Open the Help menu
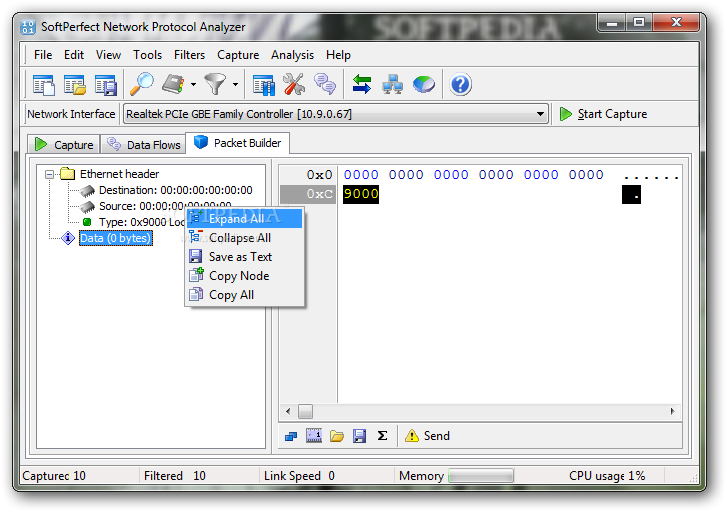The height and width of the screenshot is (512, 727). point(338,55)
